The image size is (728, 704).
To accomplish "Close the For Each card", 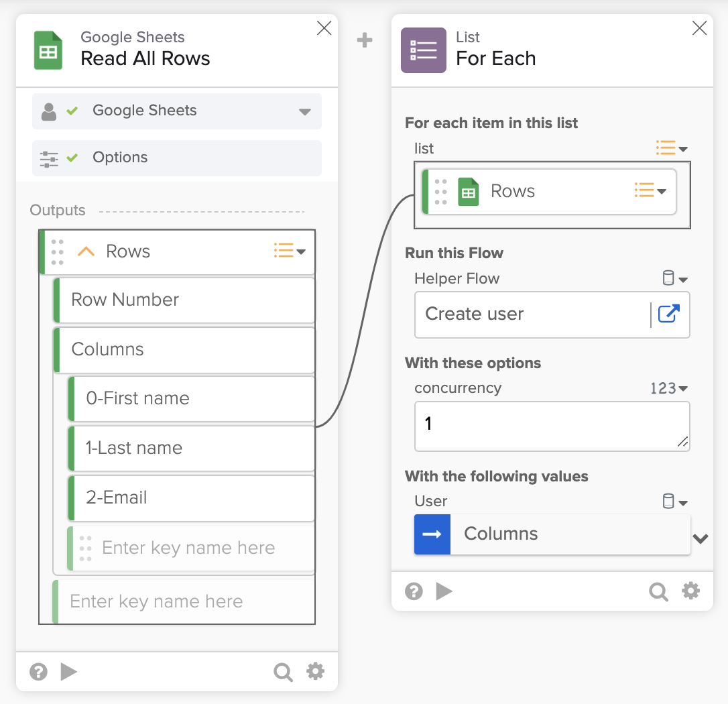I will click(699, 28).
